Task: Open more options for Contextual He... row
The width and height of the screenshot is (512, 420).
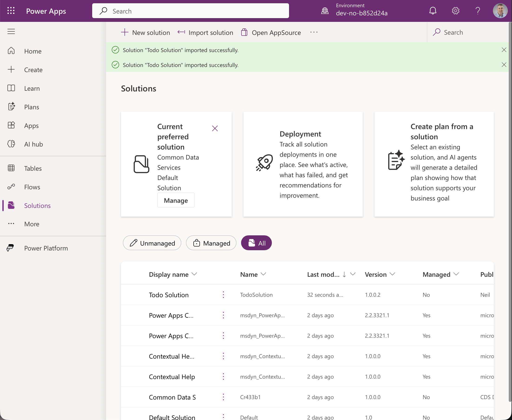Action: [x=223, y=356]
